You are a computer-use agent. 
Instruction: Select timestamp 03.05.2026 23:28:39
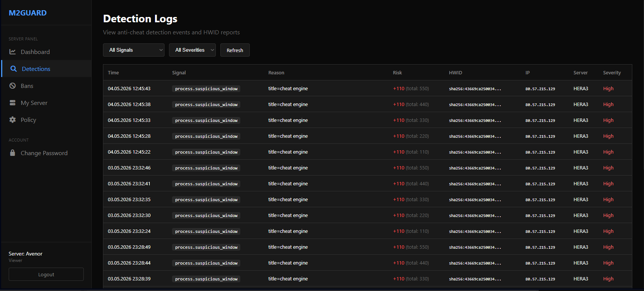coord(129,279)
